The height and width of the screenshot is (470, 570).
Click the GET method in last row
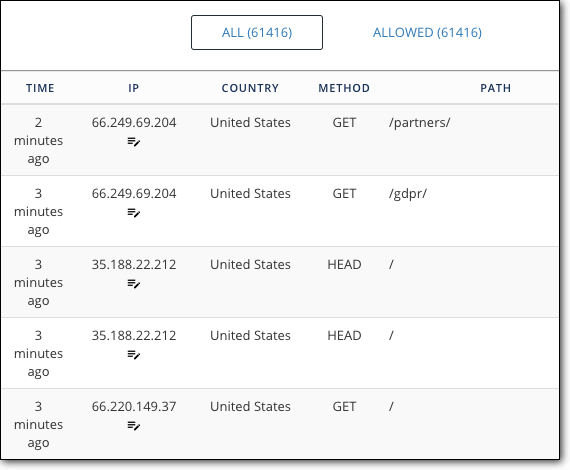344,406
